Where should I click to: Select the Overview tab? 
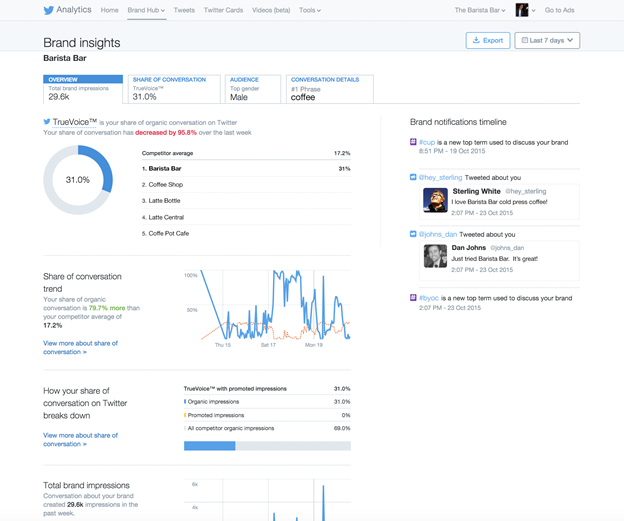[x=83, y=89]
